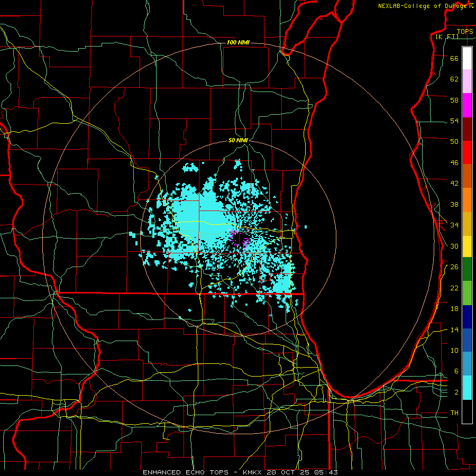The image size is (476, 476).
Task: Click the bright cyan legend swatch
Action: 467,388
